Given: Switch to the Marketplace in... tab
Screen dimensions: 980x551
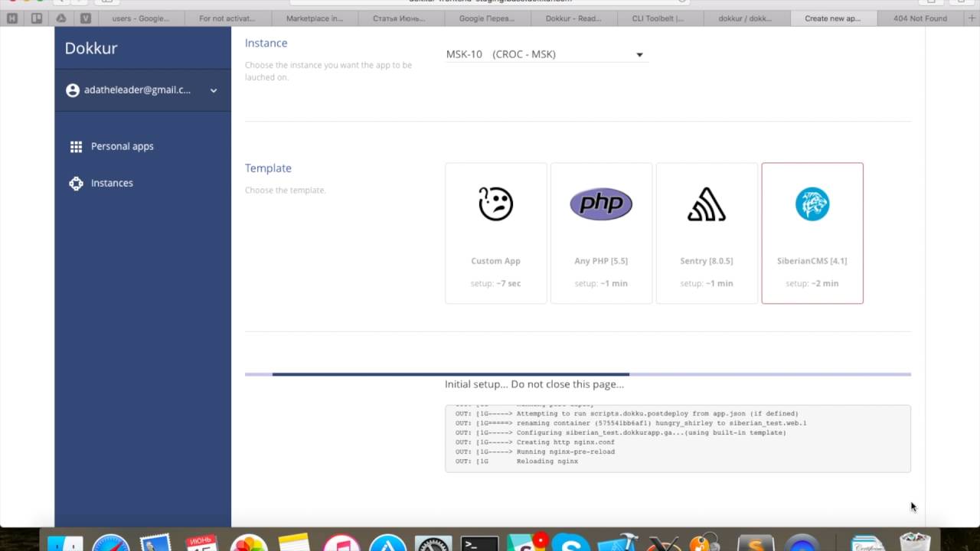Looking at the screenshot, I should (x=315, y=18).
